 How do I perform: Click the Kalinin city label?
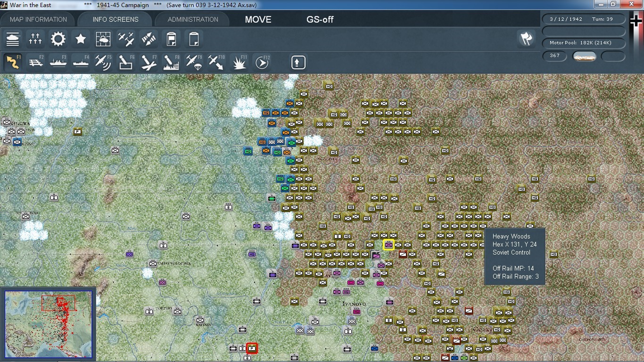(x=204, y=325)
